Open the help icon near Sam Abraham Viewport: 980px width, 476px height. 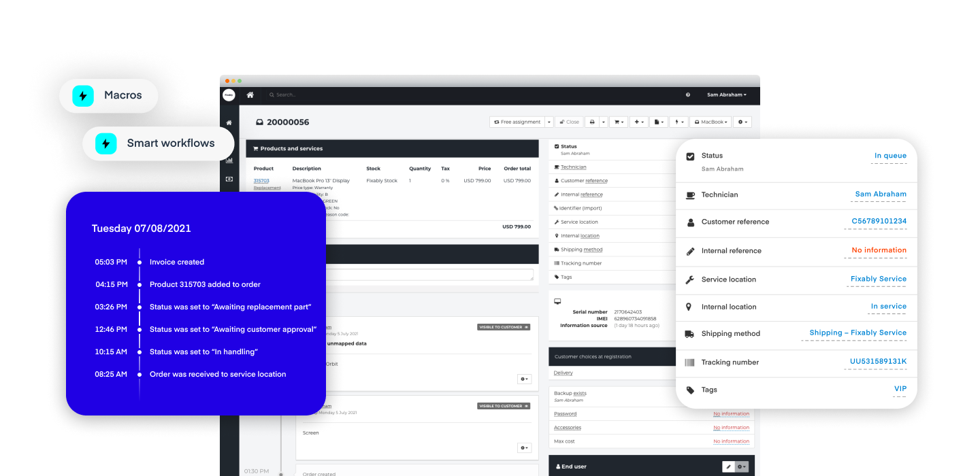(x=687, y=95)
